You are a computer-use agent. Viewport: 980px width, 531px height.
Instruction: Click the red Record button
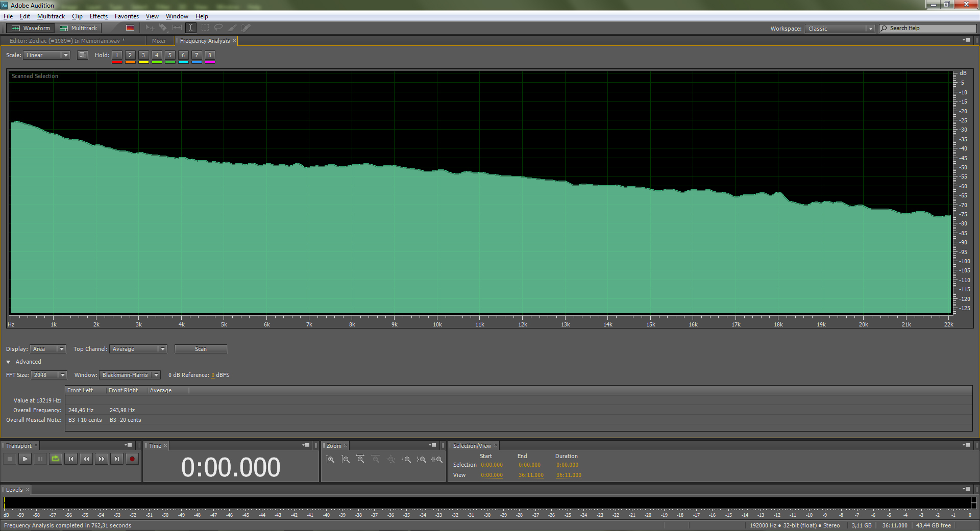[x=132, y=459]
